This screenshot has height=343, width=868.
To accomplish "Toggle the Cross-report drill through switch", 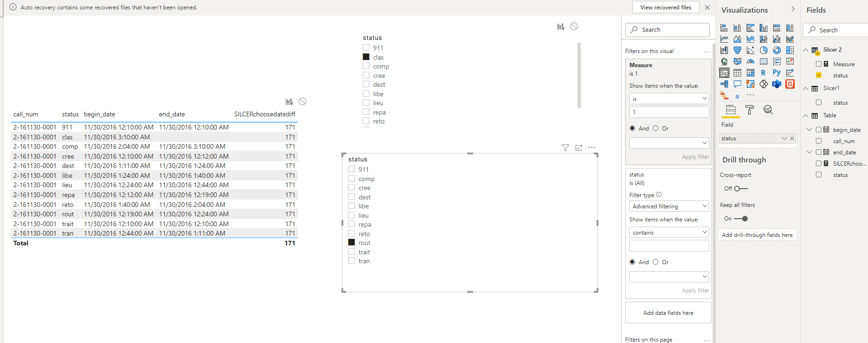I will (x=741, y=189).
